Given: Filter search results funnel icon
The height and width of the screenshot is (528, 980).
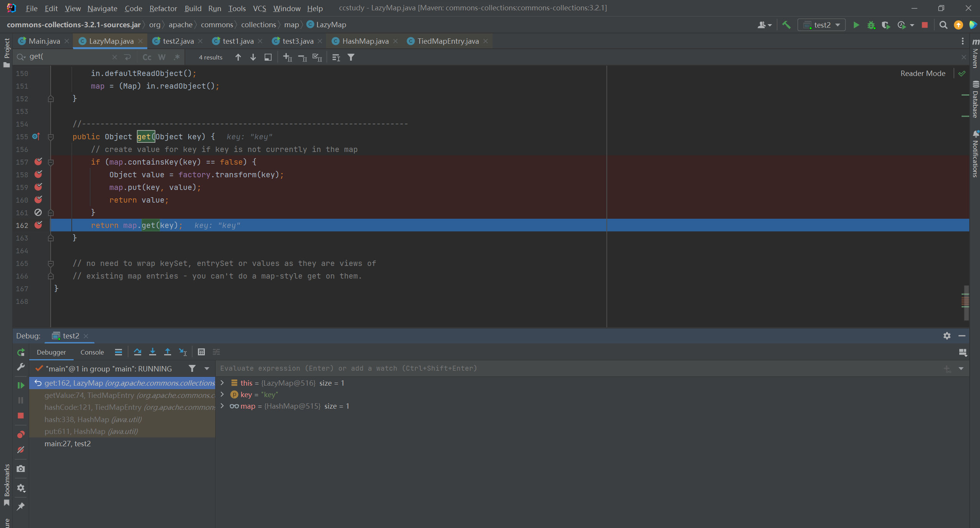Looking at the screenshot, I should [351, 57].
